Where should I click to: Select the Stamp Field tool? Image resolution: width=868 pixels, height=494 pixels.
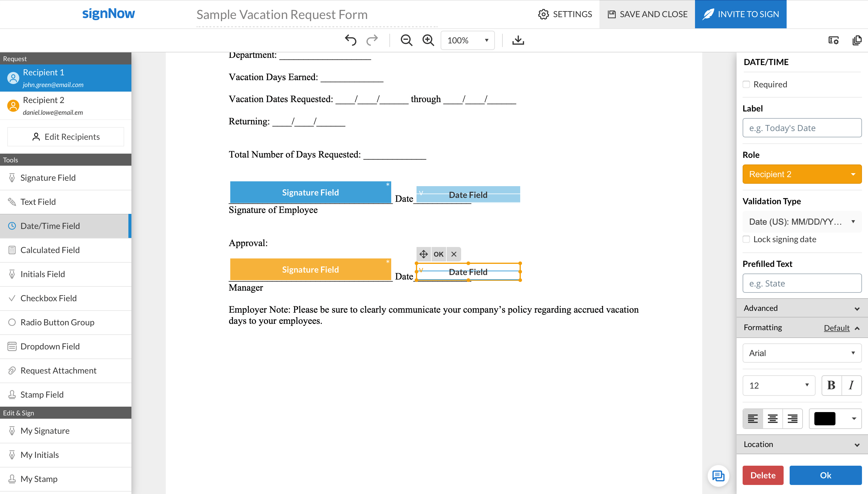(x=42, y=394)
